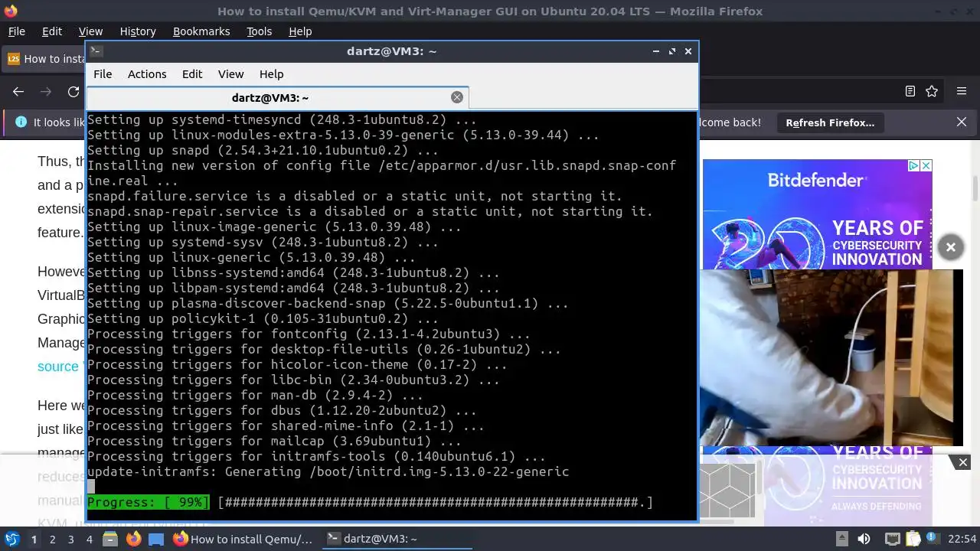Select the dartz@VM3 terminal tab
The width and height of the screenshot is (980, 551).
point(270,98)
